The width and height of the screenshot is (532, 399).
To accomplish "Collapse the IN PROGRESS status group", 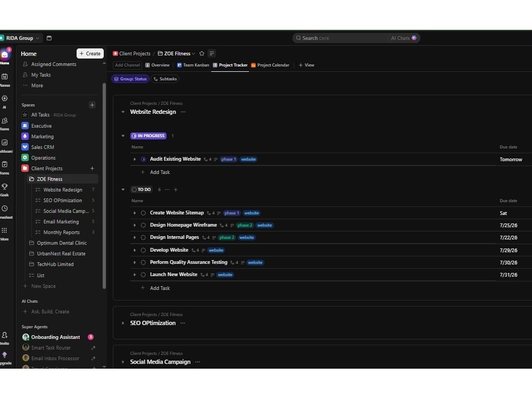I will pyautogui.click(x=123, y=136).
